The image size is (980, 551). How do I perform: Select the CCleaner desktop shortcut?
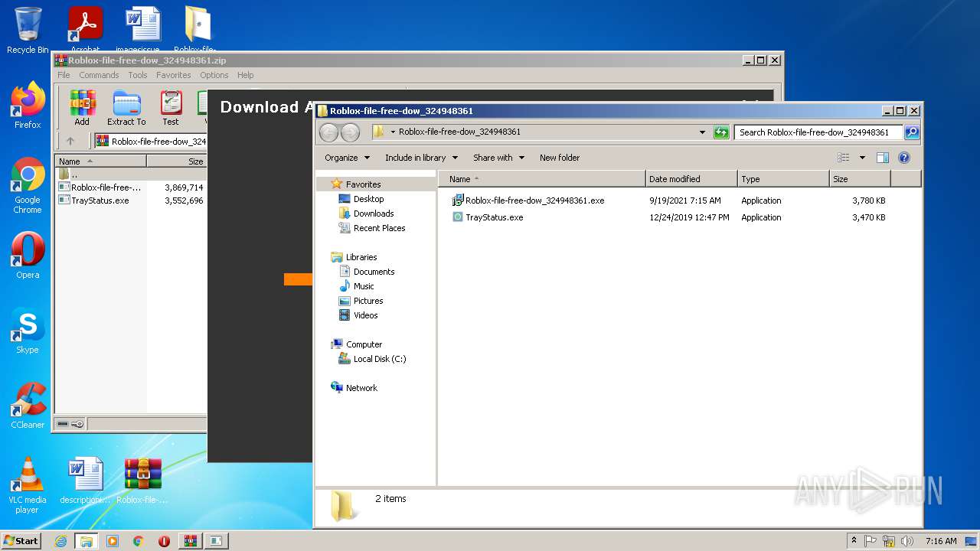click(28, 406)
